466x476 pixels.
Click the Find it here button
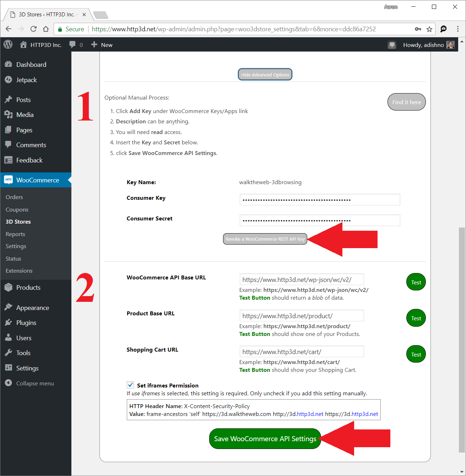tap(407, 102)
